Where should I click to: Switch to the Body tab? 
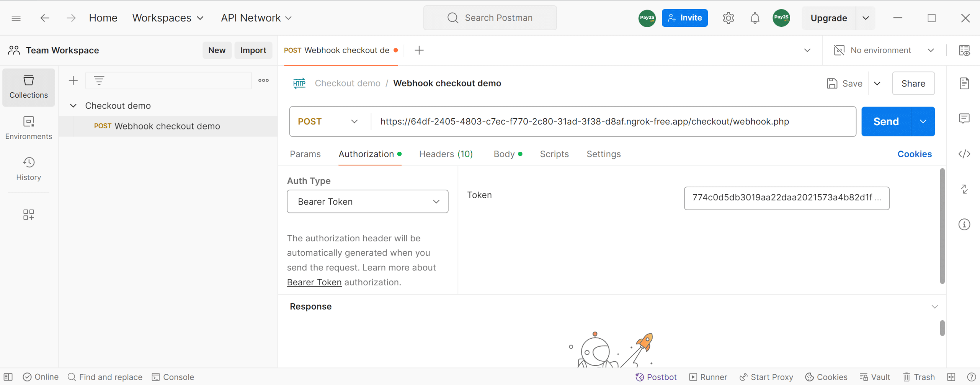(x=508, y=154)
